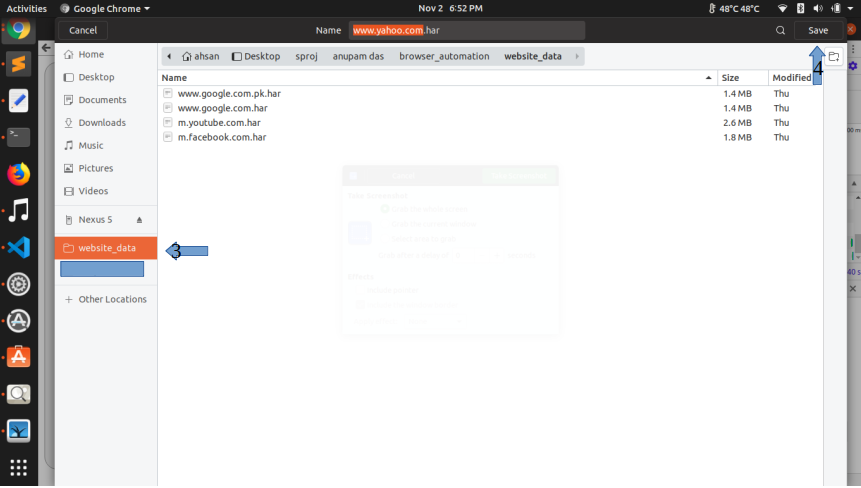861x488 pixels.
Task: Click the 1.8 MB size cell
Action: point(737,137)
